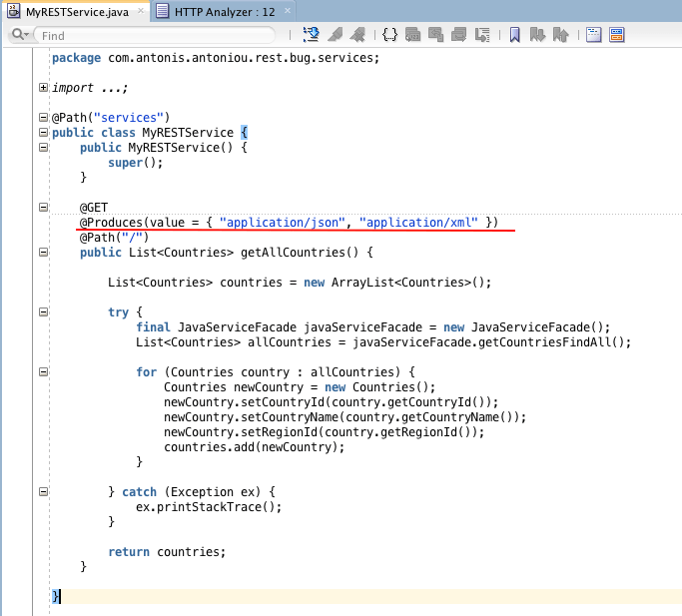Screen dimensions: 682x616
Task: Expand the collapsed import block
Action: pos(43,88)
